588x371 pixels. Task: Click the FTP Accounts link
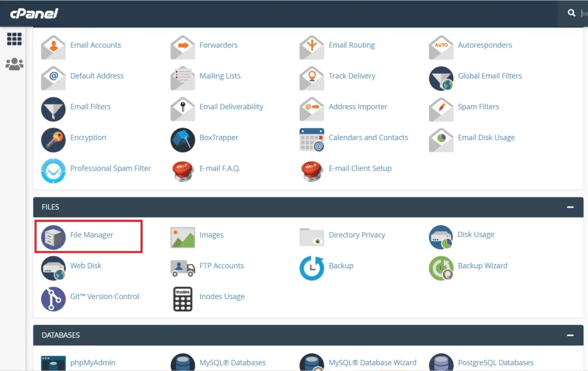point(222,265)
